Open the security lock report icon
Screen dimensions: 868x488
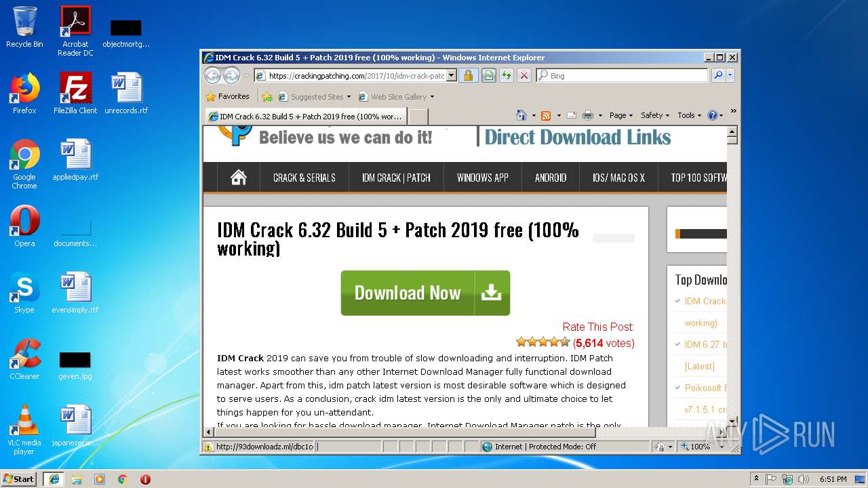point(468,76)
